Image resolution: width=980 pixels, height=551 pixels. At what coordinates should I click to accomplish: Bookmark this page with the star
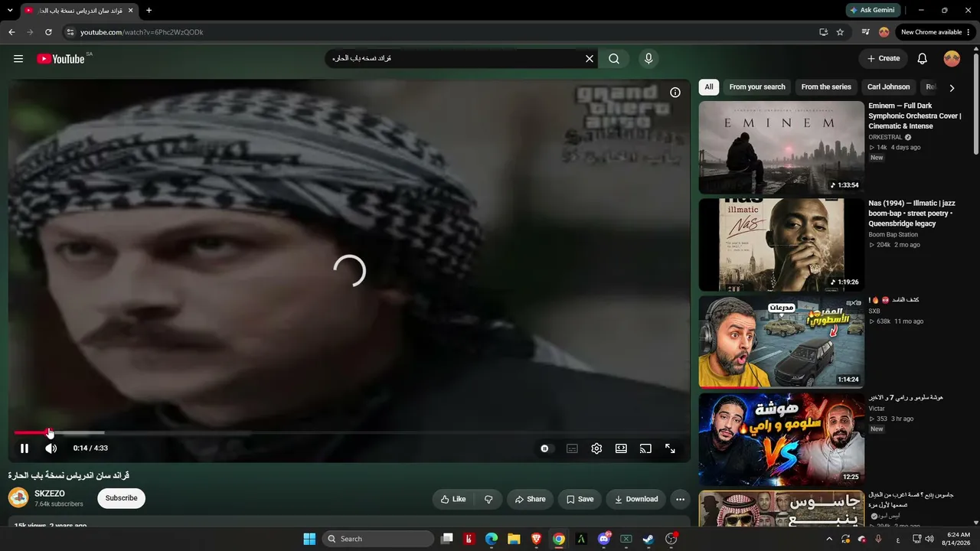840,32
